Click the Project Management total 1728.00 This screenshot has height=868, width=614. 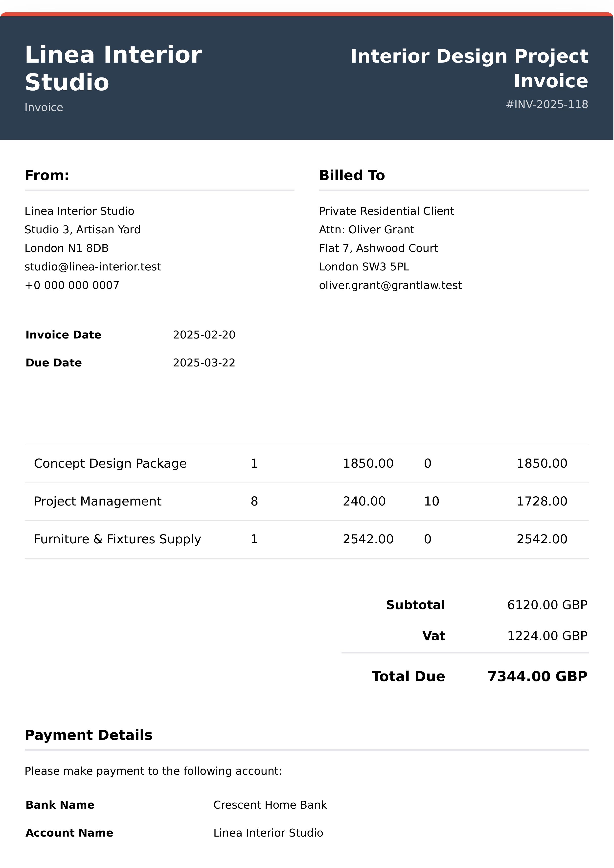click(x=541, y=501)
